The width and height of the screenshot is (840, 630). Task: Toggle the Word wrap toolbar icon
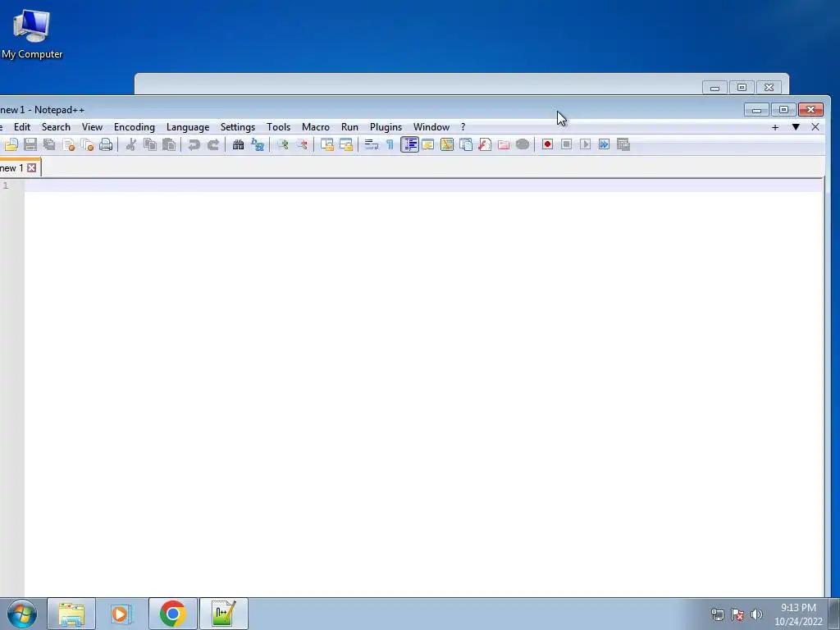(x=372, y=144)
